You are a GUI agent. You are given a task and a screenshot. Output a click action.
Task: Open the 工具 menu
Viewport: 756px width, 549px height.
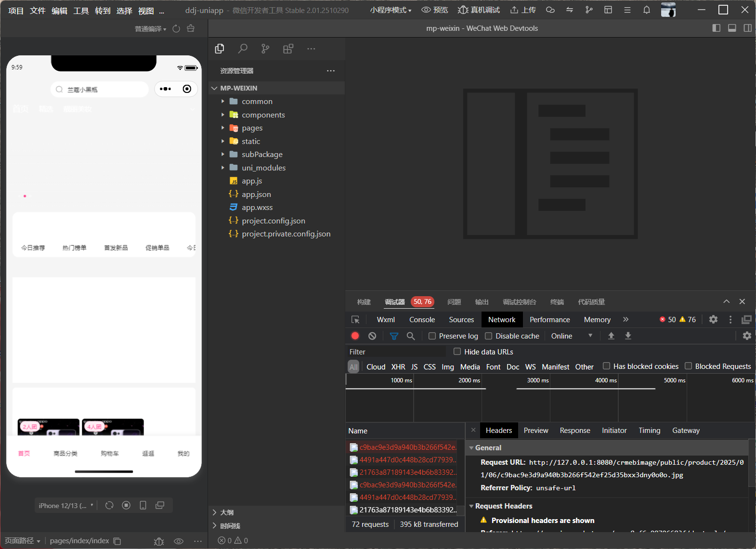point(81,10)
